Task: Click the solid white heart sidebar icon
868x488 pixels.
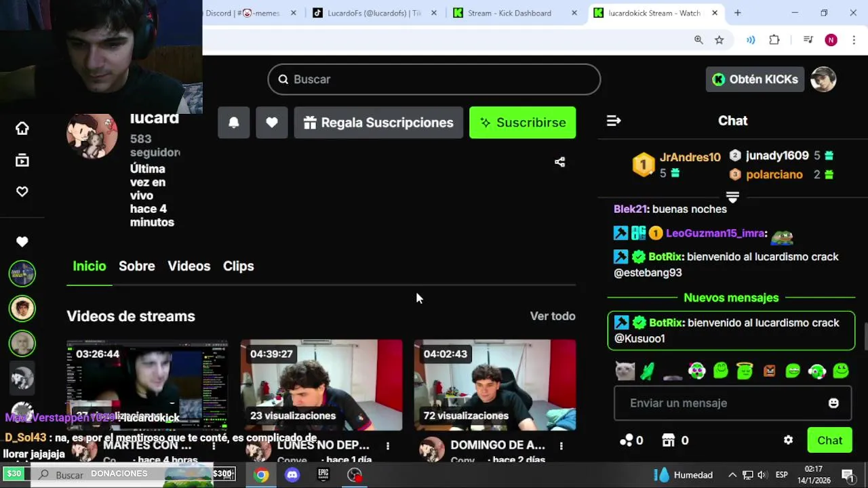Action: click(22, 241)
